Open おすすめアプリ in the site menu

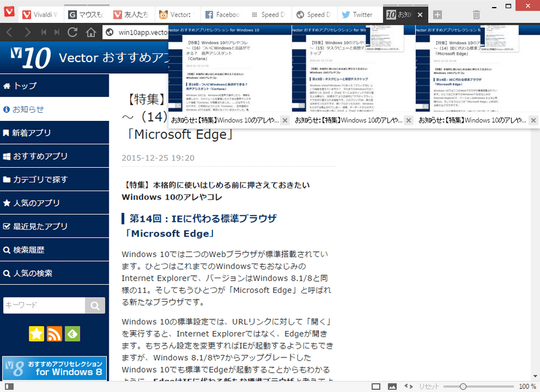click(x=55, y=156)
